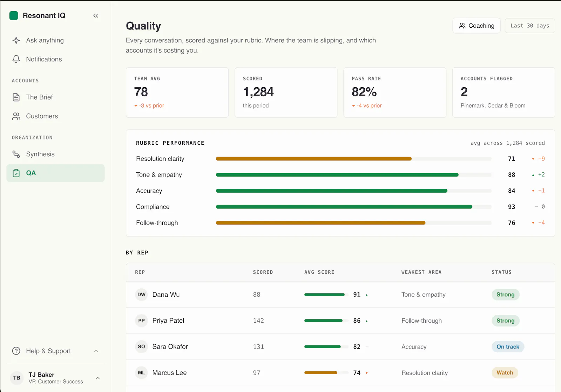The height and width of the screenshot is (392, 561).
Task: Open The Brief menu item
Action: [55, 97]
